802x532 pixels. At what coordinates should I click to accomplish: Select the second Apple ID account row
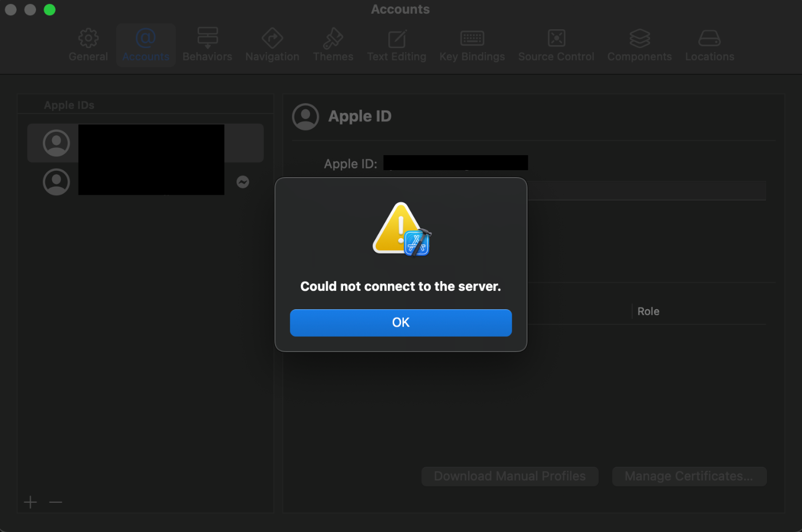pos(146,182)
